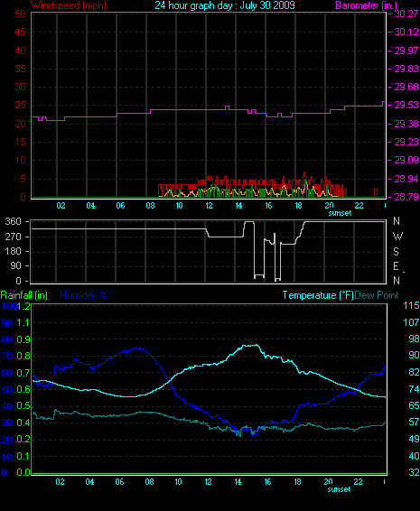Select temperature axis value 49

click(x=414, y=439)
